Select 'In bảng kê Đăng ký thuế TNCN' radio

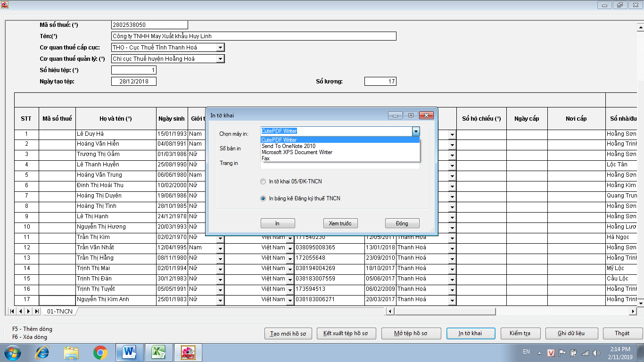[x=263, y=198]
